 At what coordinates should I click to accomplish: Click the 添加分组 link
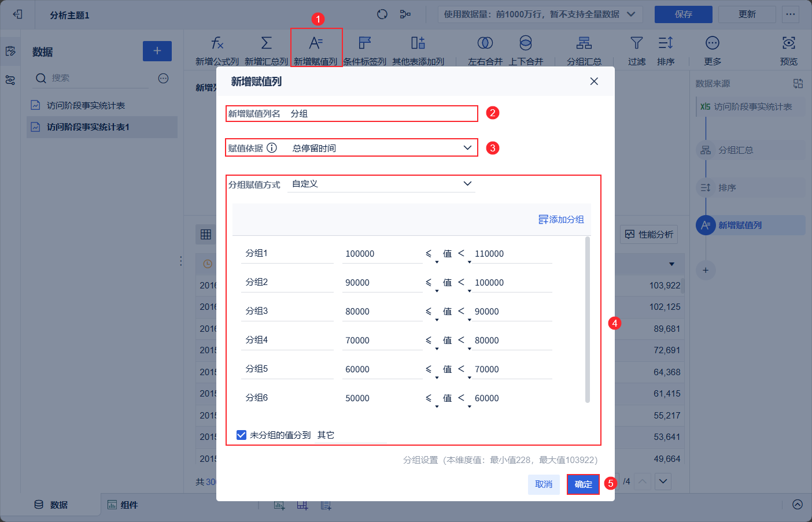(561, 220)
